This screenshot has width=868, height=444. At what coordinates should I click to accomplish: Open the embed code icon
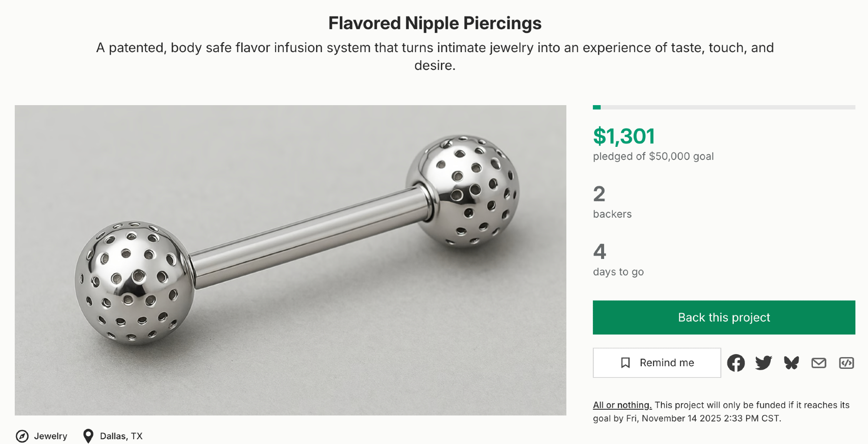pyautogui.click(x=846, y=363)
